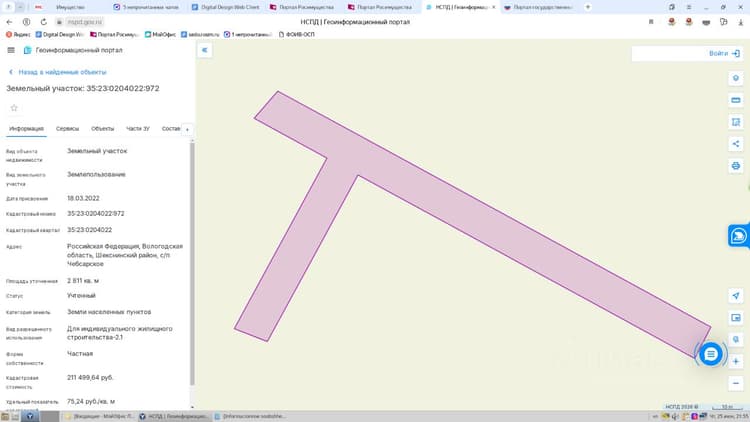Image resolution: width=750 pixels, height=422 pixels.
Task: Click the Войти login button
Action: (x=725, y=53)
